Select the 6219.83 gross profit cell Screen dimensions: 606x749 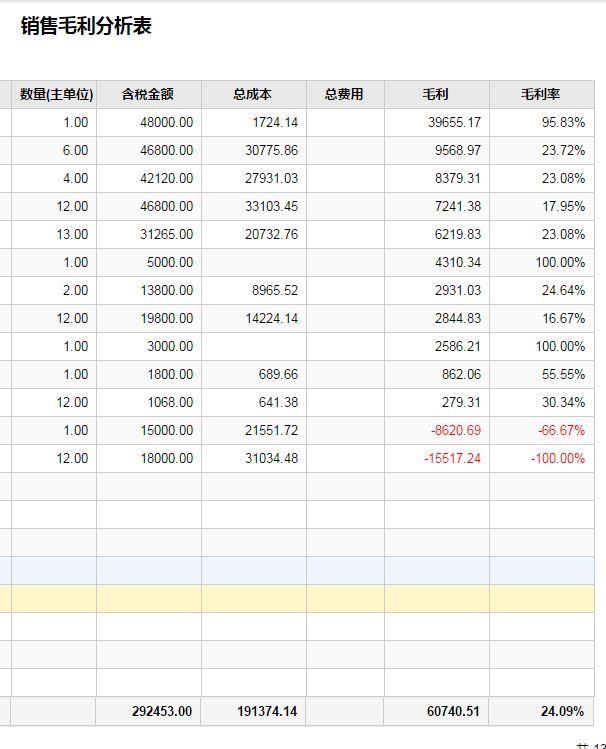tap(437, 235)
